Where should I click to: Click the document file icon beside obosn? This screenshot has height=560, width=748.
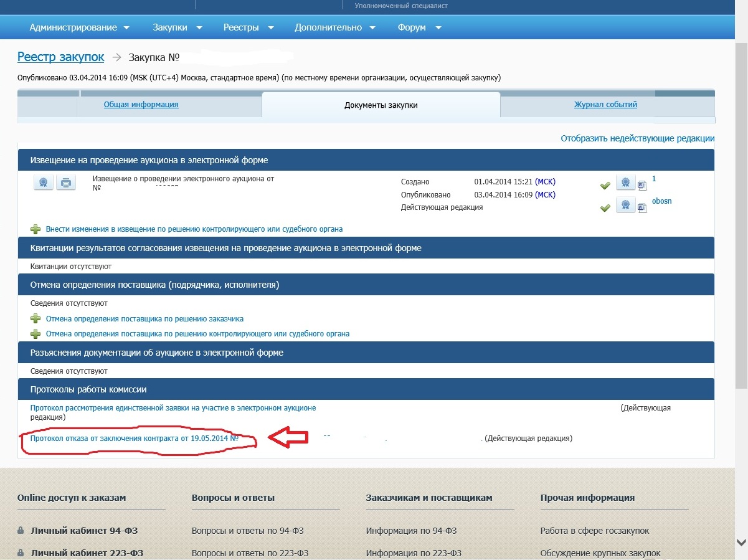point(642,206)
